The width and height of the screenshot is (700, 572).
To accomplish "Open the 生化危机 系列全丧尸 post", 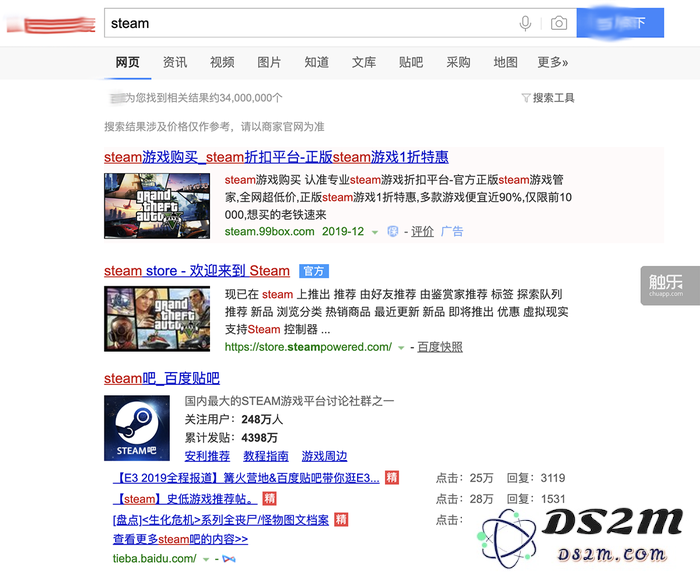I will [221, 520].
